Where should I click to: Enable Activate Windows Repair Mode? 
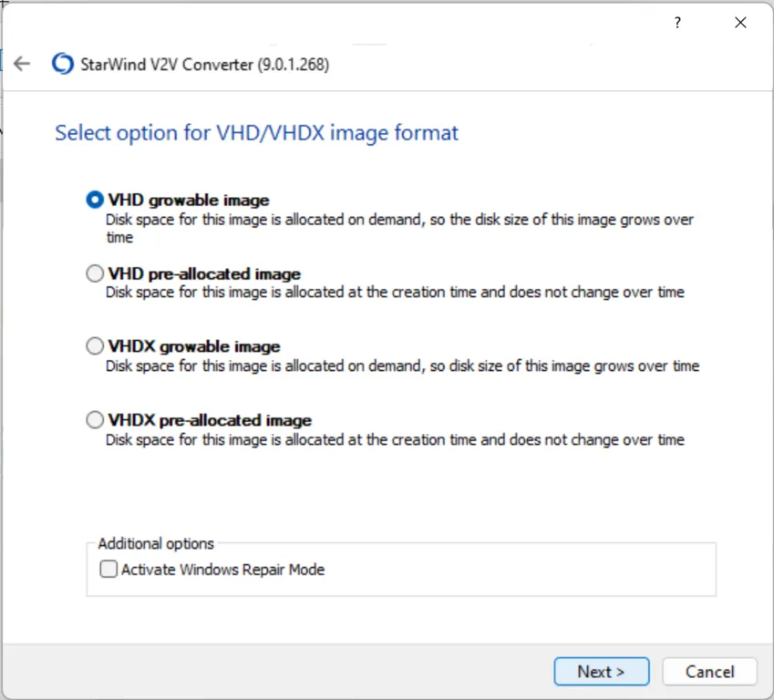coord(108,569)
